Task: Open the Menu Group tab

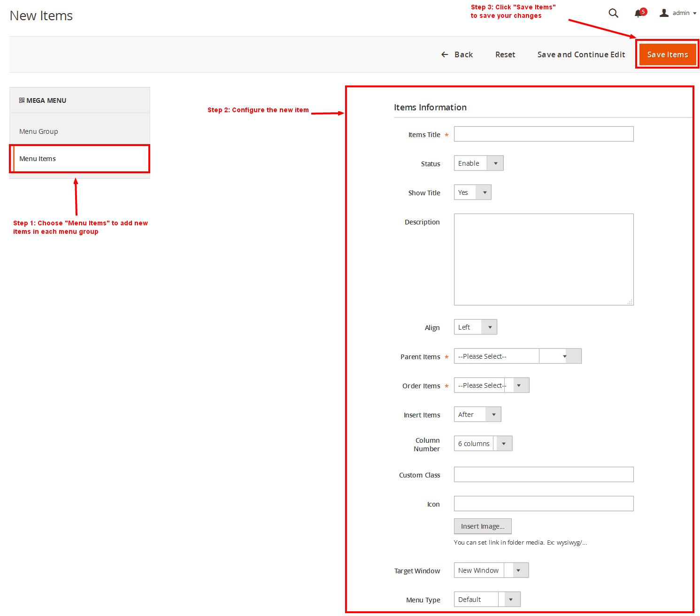Action: 38,131
